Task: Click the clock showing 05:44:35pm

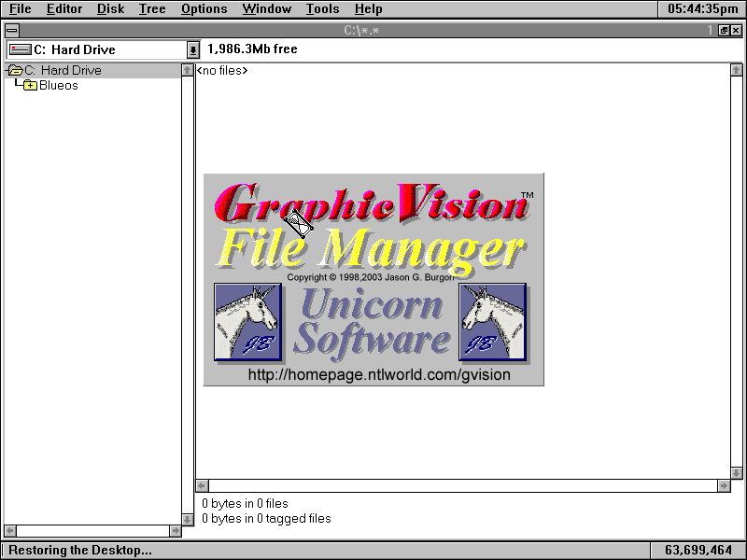Action: [703, 9]
